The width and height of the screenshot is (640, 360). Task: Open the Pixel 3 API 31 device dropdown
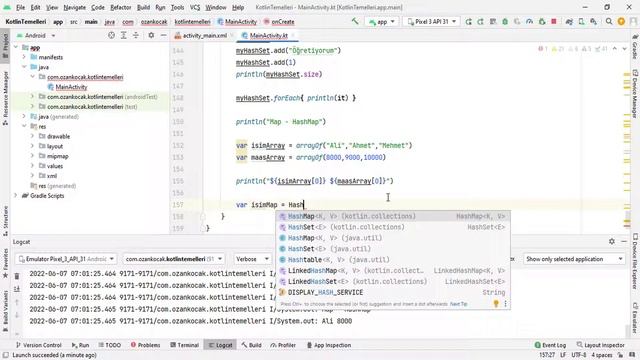pos(432,22)
